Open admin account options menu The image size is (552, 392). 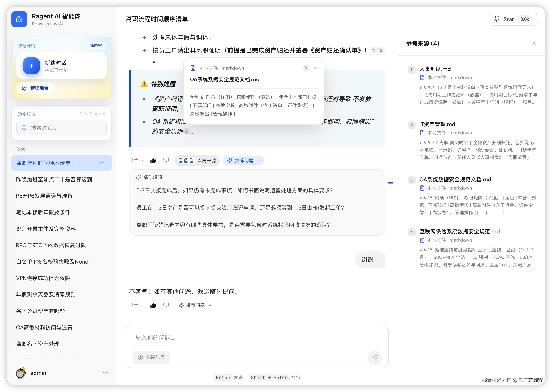tap(105, 373)
